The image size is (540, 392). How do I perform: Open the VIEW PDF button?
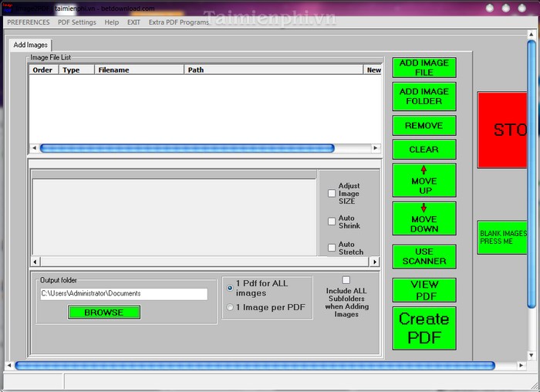424,290
